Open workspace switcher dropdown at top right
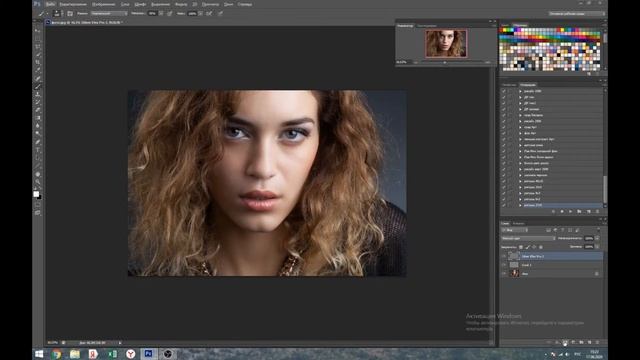Viewport: 640px width, 360px height. coord(577,13)
